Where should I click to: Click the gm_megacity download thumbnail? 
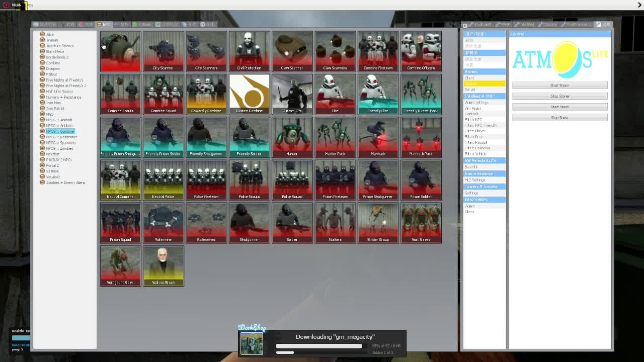[252, 344]
